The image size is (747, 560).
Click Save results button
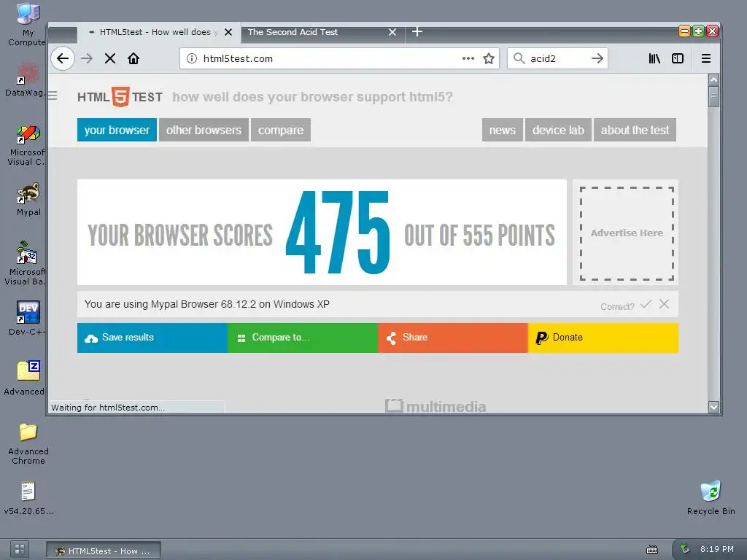152,338
